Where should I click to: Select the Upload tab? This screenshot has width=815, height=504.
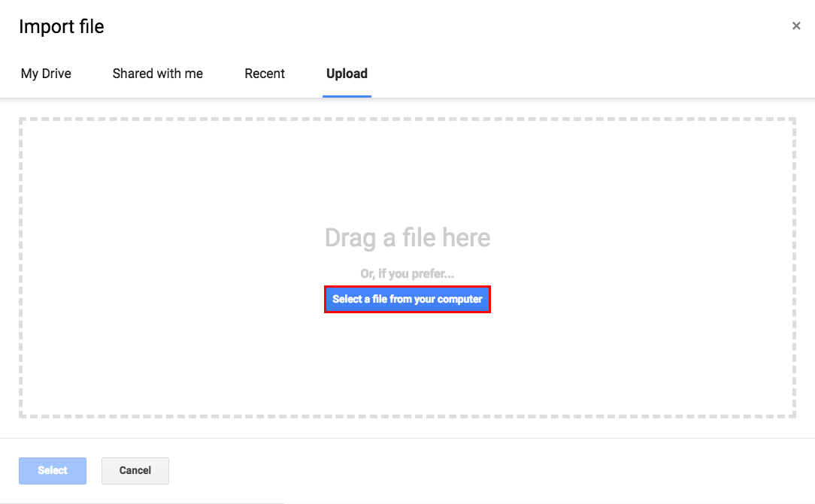pos(347,74)
